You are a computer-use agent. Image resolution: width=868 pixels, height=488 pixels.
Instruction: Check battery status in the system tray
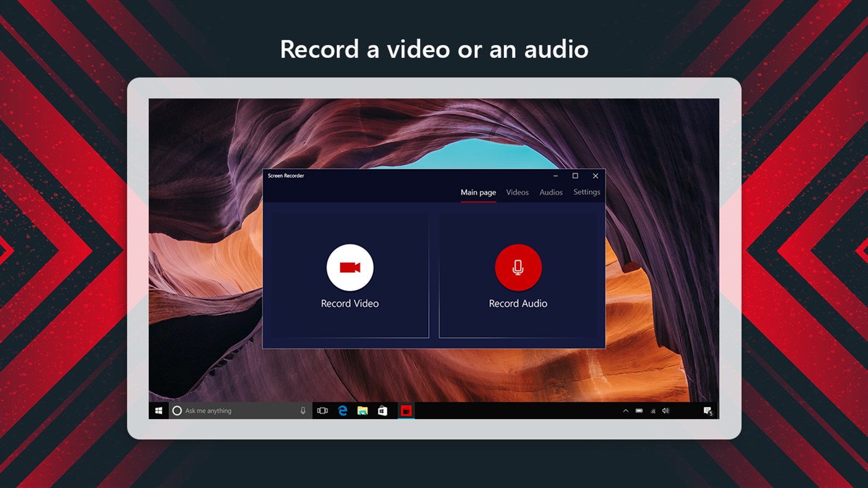pos(638,410)
